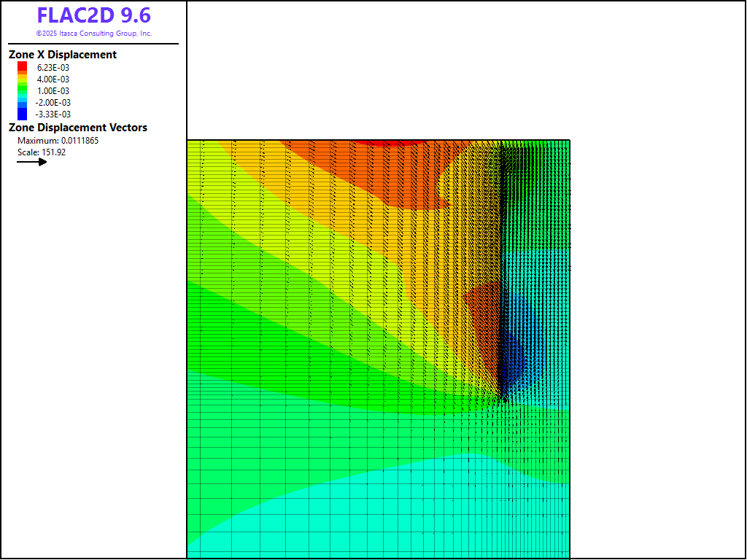The width and height of the screenshot is (747, 560).
Task: Click the vector scale arrow in legend
Action: pos(32,162)
